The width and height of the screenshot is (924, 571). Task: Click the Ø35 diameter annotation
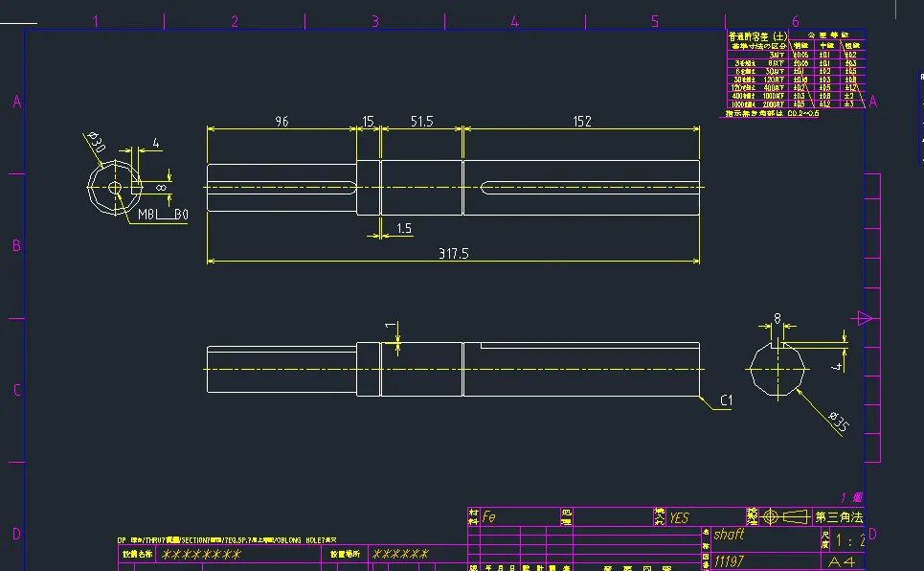click(x=836, y=421)
